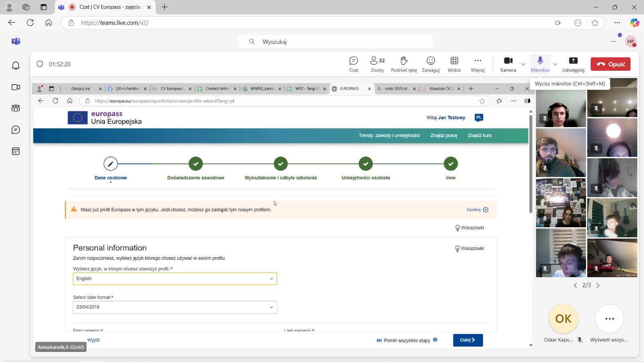Raise hand with Podnieś rękę
644x362 pixels.
tap(404, 64)
